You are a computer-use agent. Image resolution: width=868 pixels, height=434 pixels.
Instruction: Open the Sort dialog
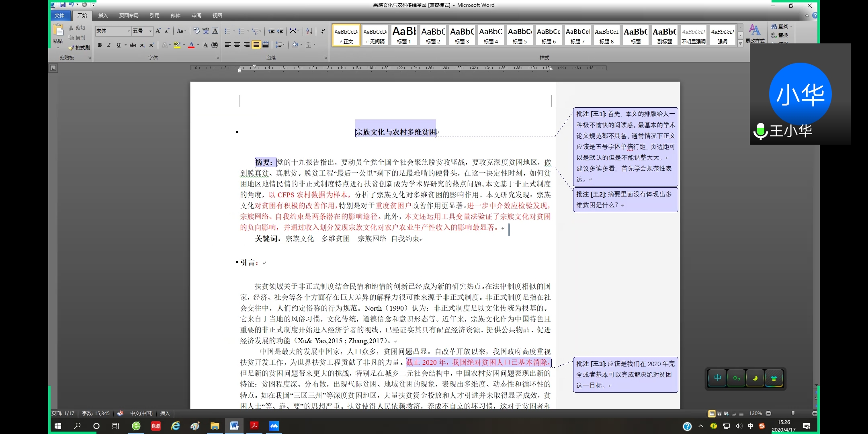pyautogui.click(x=310, y=31)
